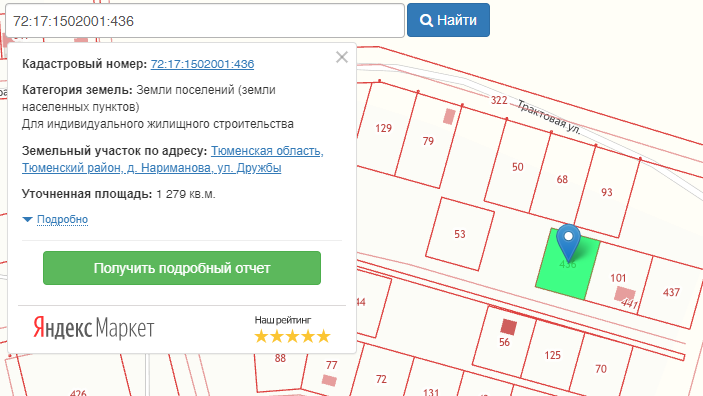The image size is (703, 396).
Task: Click the Получить подробный отчет button
Action: [182, 268]
